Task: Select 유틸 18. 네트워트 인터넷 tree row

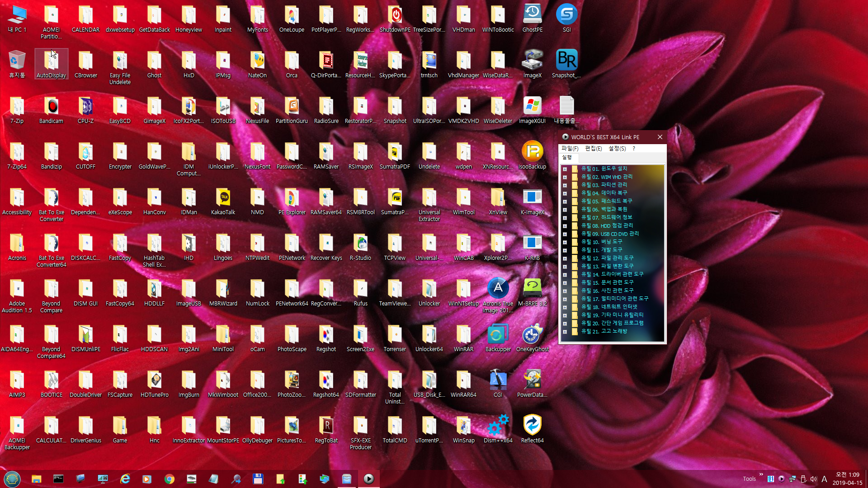Action: (x=609, y=307)
